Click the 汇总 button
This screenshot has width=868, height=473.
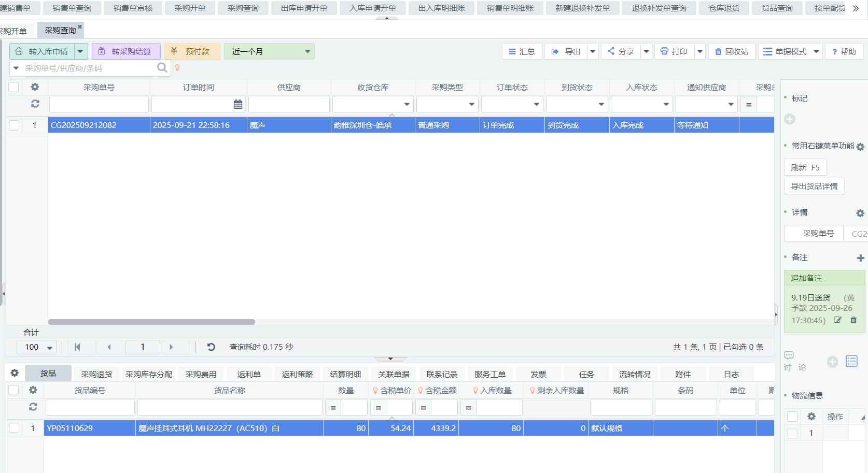pos(522,51)
